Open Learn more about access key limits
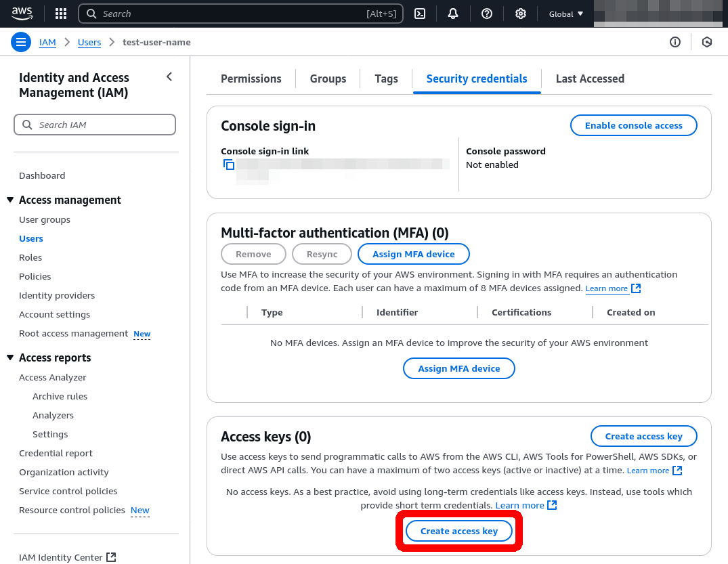 (647, 471)
